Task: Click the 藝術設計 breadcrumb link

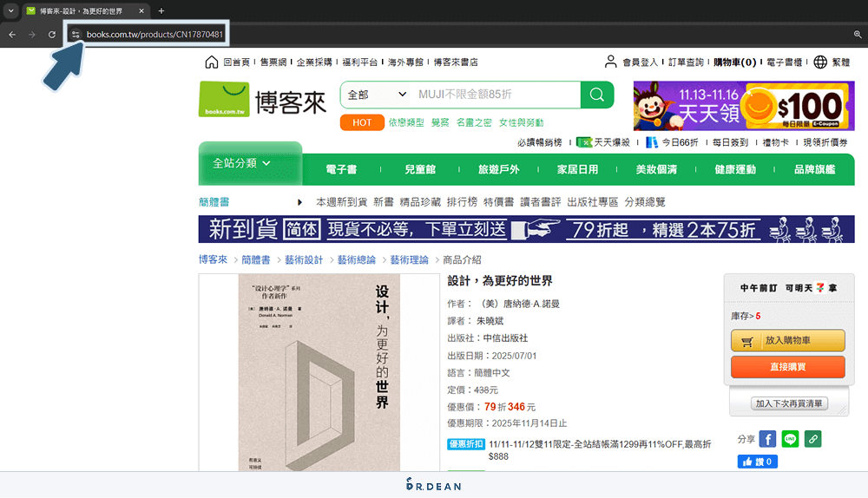Action: 303,259
